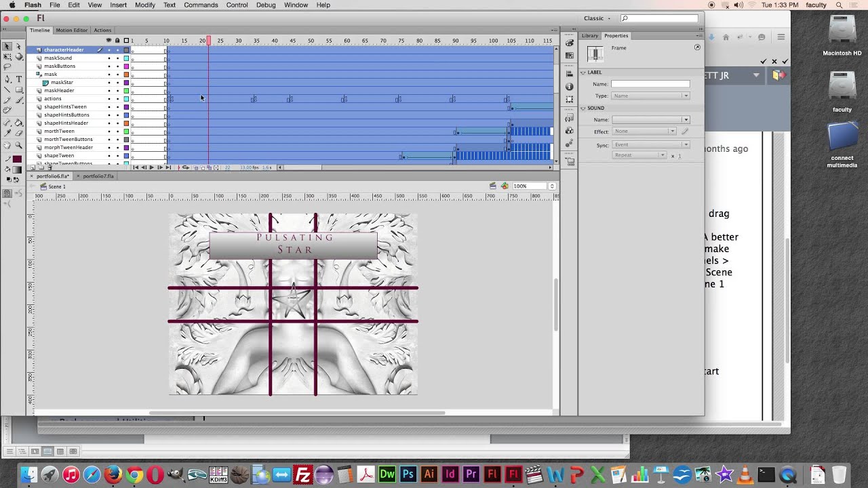The image size is (868, 488).
Task: Select the Zoom magnifier tool
Action: click(18, 145)
